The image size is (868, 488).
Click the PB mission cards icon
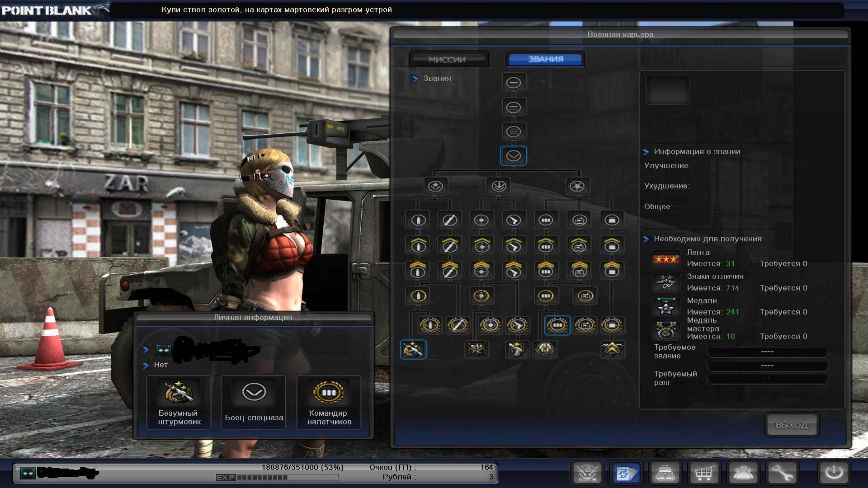point(626,473)
